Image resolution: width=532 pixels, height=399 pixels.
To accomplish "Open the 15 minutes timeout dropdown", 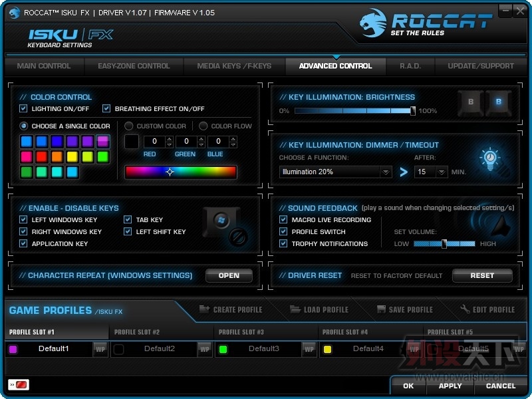I will point(430,172).
